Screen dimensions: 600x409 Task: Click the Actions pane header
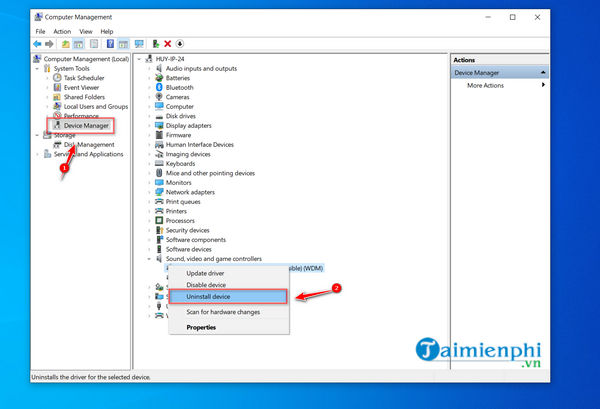coord(500,60)
